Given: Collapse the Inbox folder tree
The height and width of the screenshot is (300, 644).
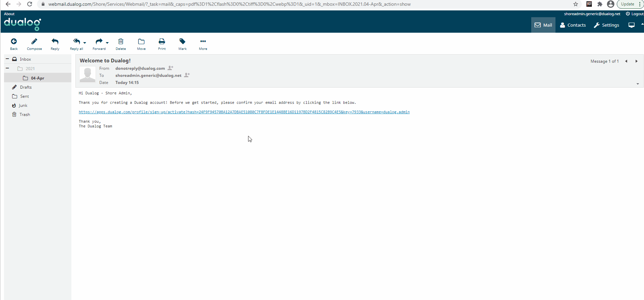Looking at the screenshot, I should [x=7, y=59].
